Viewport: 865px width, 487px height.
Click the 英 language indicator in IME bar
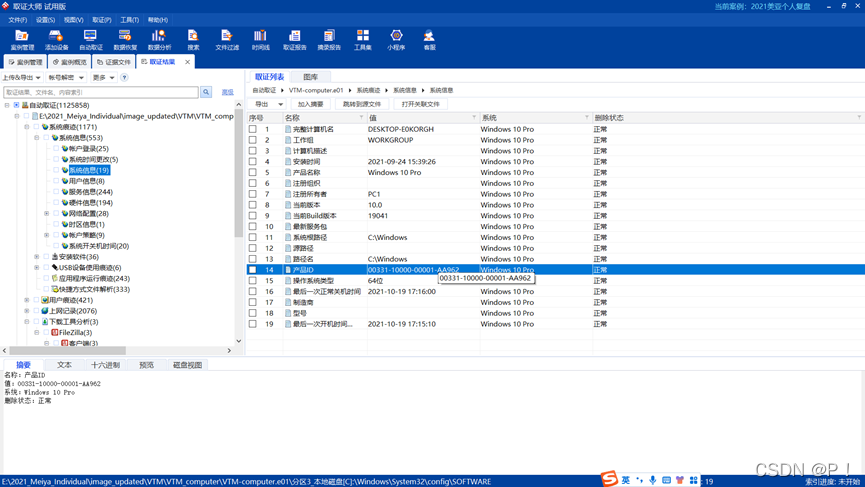click(626, 480)
